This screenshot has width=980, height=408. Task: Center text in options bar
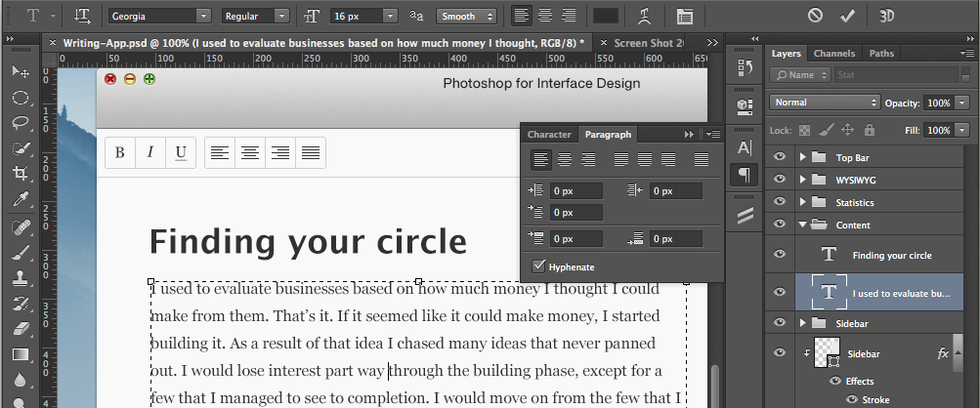[x=545, y=17]
